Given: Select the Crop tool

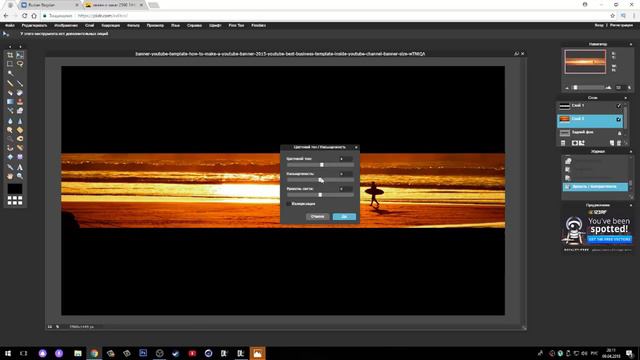Looking at the screenshot, I should point(10,55).
